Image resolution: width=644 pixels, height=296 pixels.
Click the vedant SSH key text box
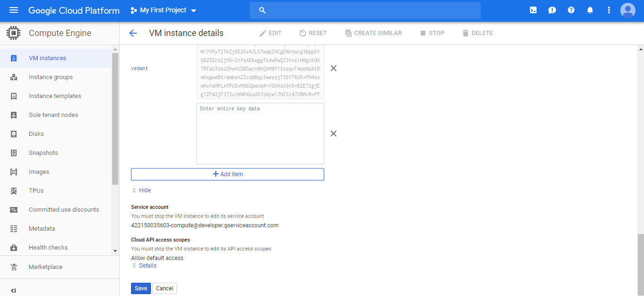[260, 72]
